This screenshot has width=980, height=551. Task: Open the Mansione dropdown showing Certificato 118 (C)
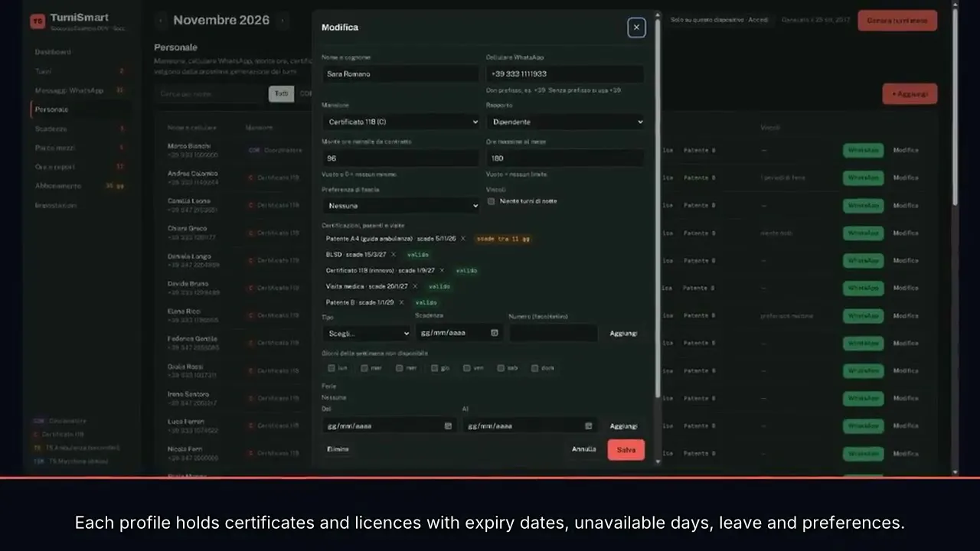(x=401, y=122)
